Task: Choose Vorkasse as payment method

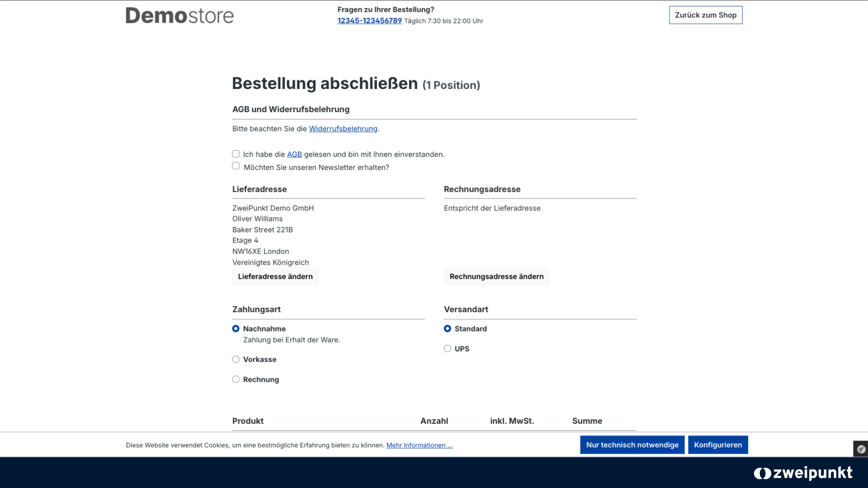Action: click(236, 359)
